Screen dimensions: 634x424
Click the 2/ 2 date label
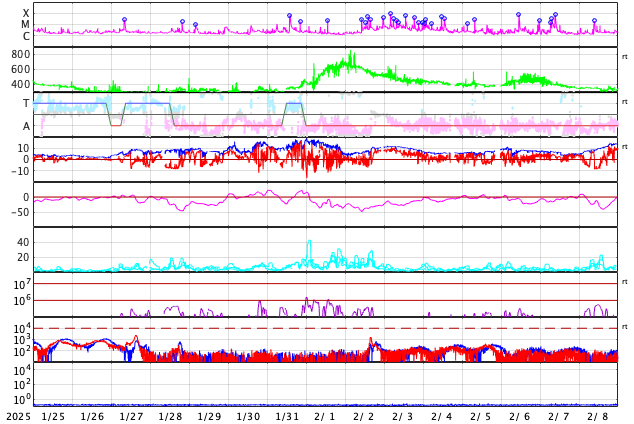point(363,417)
